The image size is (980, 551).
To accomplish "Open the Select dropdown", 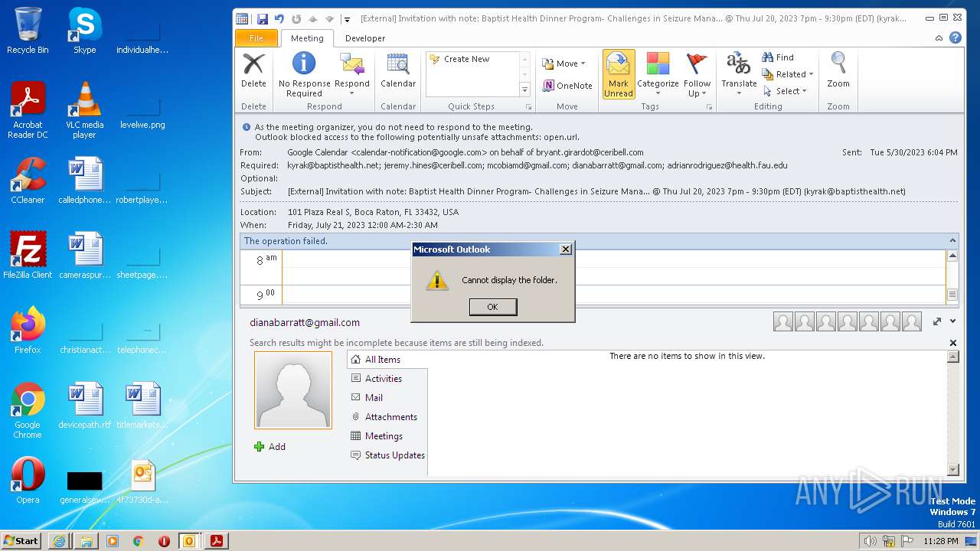I will (785, 91).
